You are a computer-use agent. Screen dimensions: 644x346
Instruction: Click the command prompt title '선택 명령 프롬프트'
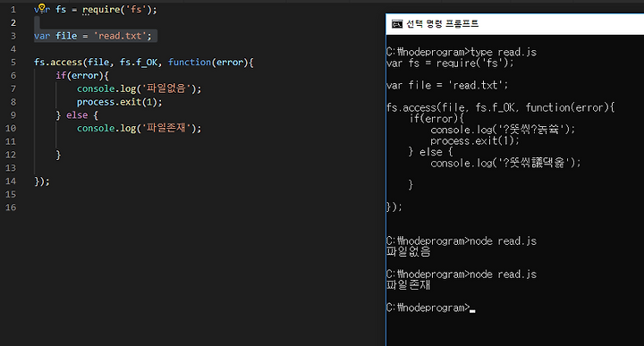(443, 24)
